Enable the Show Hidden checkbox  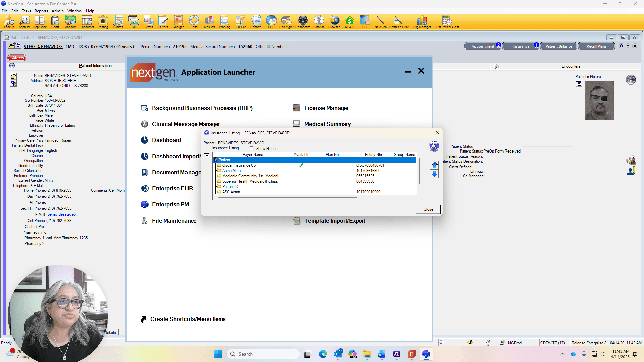click(x=252, y=148)
